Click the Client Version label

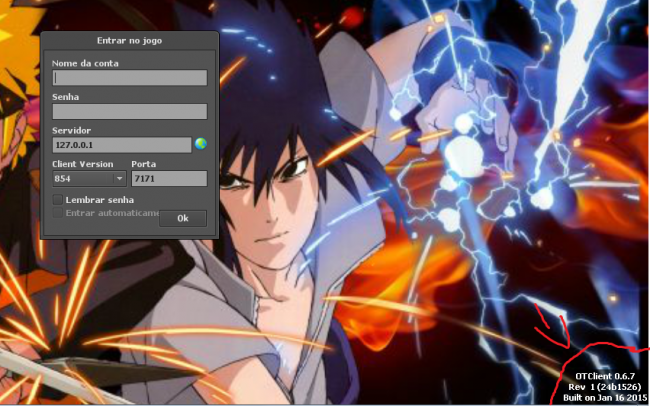pyautogui.click(x=83, y=164)
